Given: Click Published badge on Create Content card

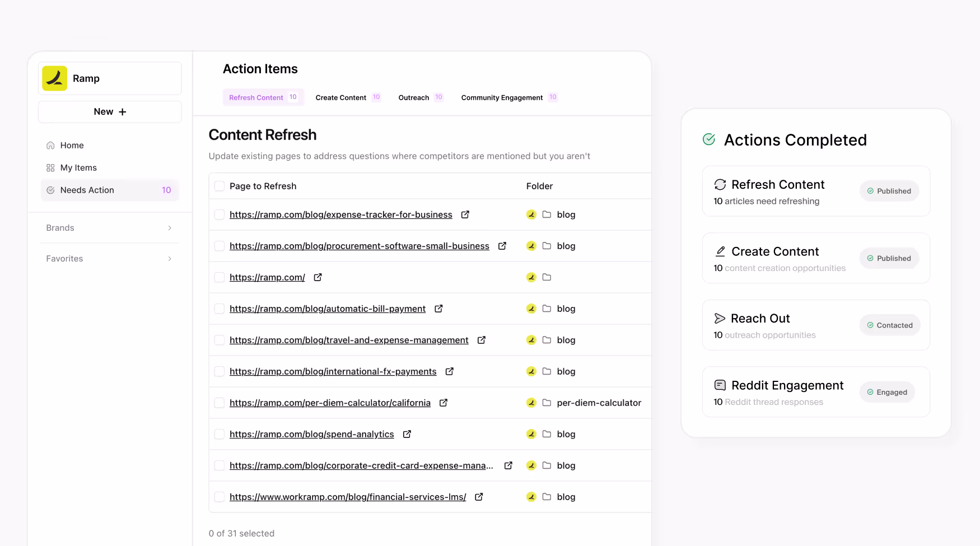Looking at the screenshot, I should tap(889, 258).
